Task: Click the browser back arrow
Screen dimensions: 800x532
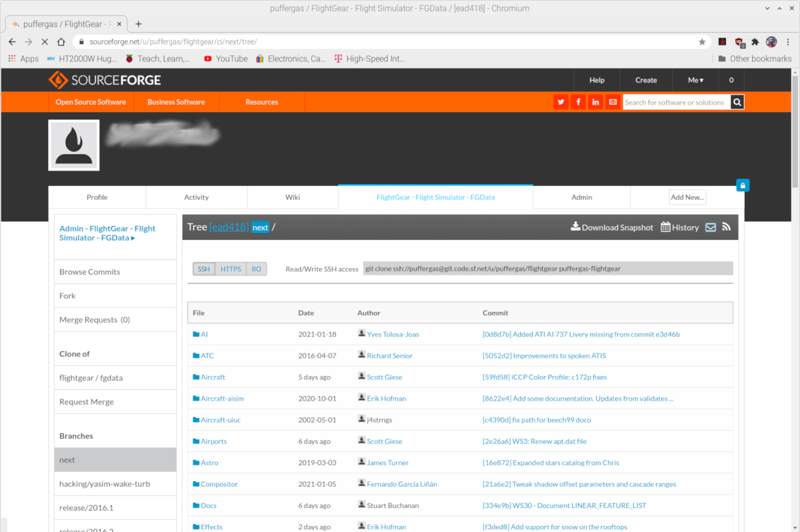Action: click(x=12, y=41)
